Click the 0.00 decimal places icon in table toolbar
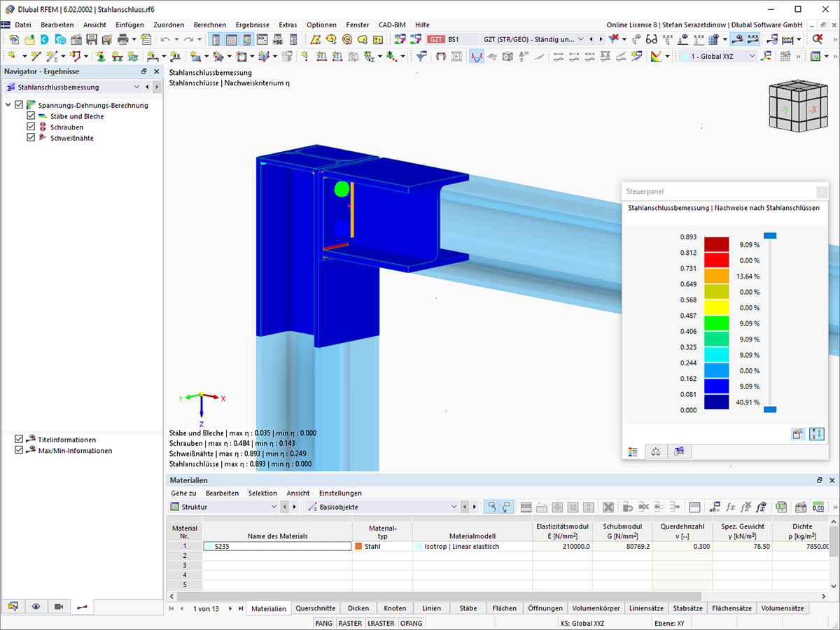840x630 pixels. pos(818,507)
